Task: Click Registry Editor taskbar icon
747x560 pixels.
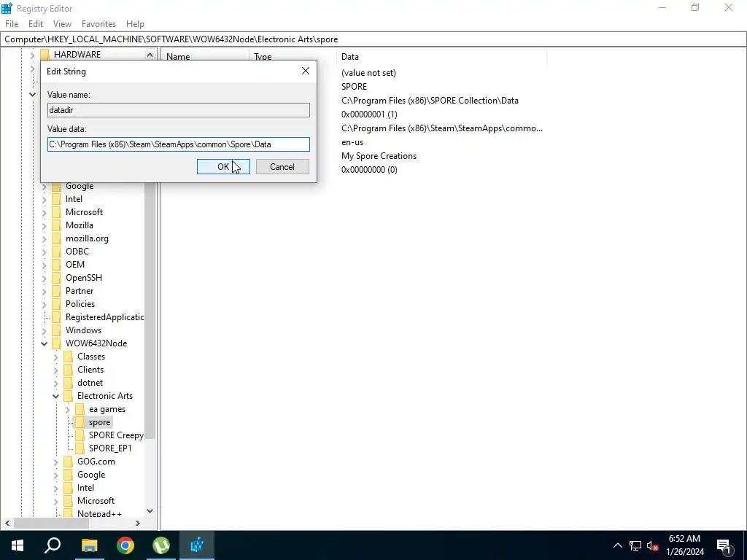Action: (x=197, y=545)
